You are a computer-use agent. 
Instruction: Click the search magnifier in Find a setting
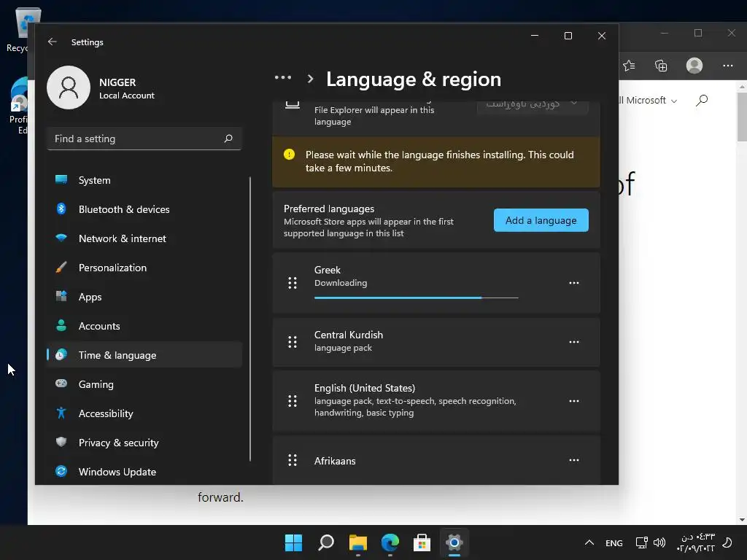pyautogui.click(x=228, y=139)
